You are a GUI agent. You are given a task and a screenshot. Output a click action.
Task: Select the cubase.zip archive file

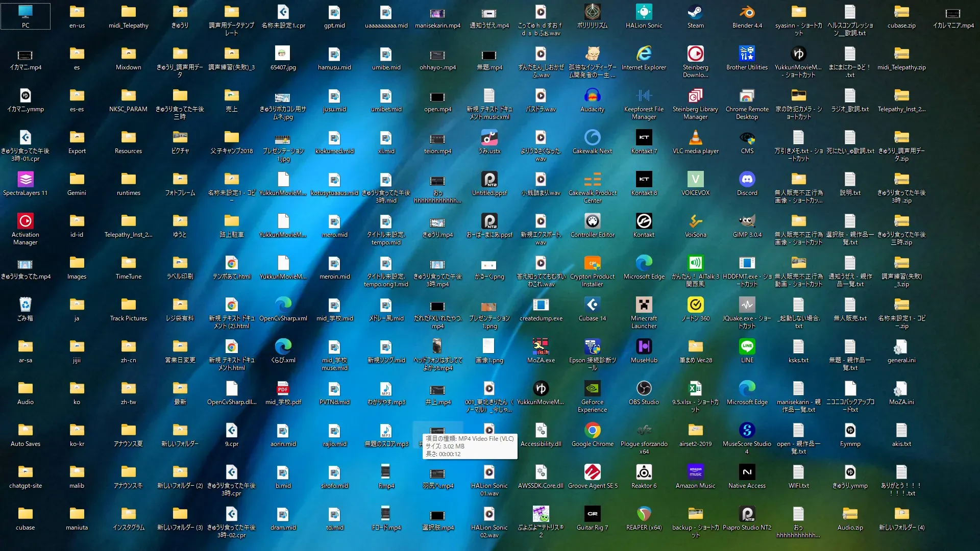click(x=901, y=12)
